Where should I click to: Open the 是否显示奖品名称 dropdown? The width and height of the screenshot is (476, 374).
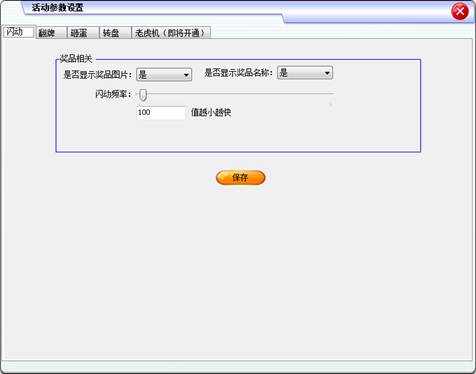(x=305, y=73)
